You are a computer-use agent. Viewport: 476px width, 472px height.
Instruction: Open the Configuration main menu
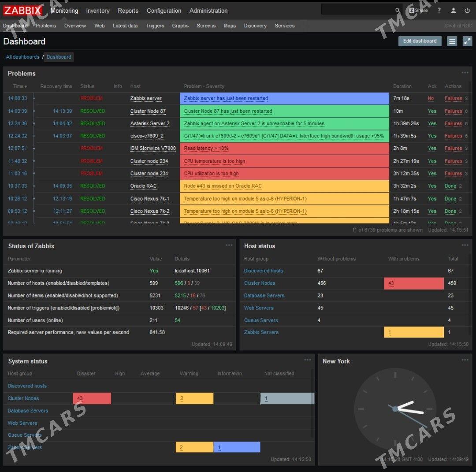click(164, 11)
